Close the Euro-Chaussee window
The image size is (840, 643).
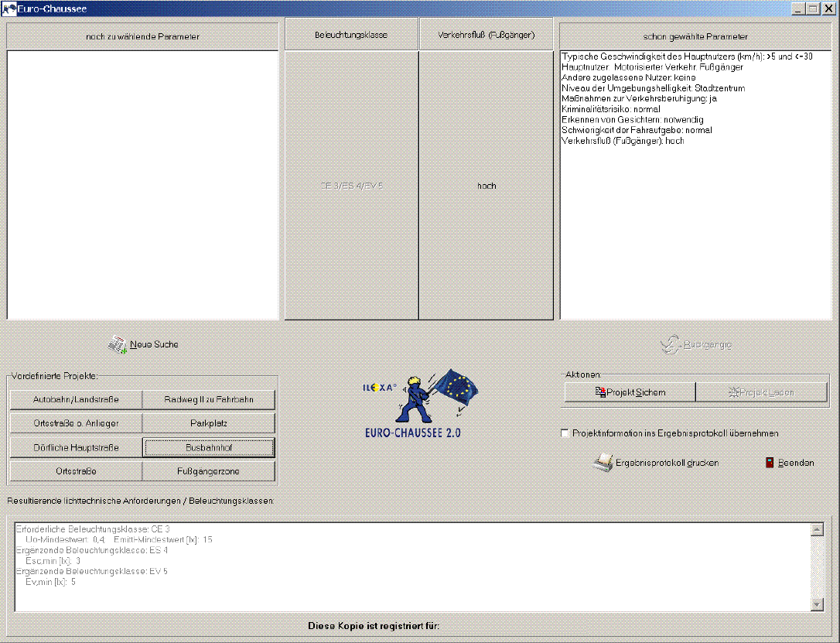coord(828,9)
